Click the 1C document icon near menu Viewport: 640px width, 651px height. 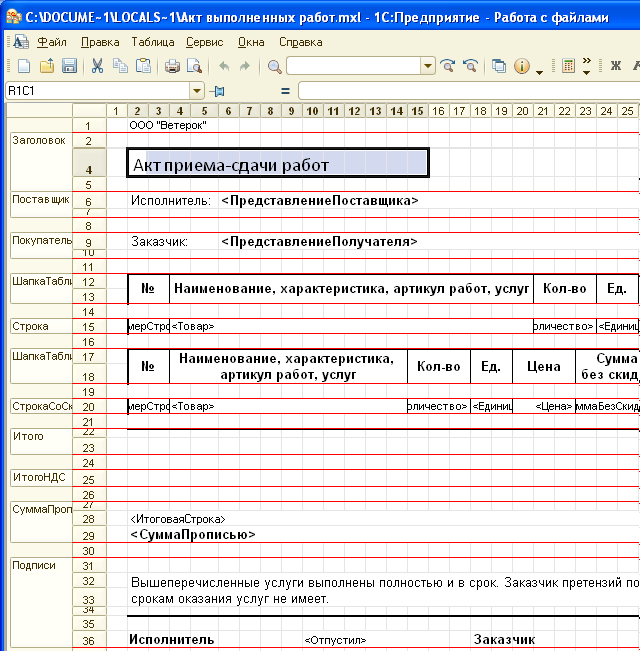21,42
